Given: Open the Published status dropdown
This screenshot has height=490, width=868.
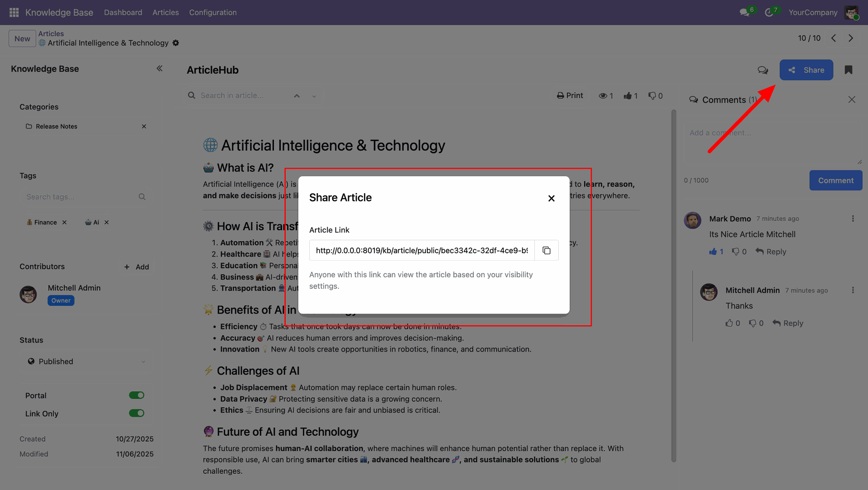Looking at the screenshot, I should point(86,361).
